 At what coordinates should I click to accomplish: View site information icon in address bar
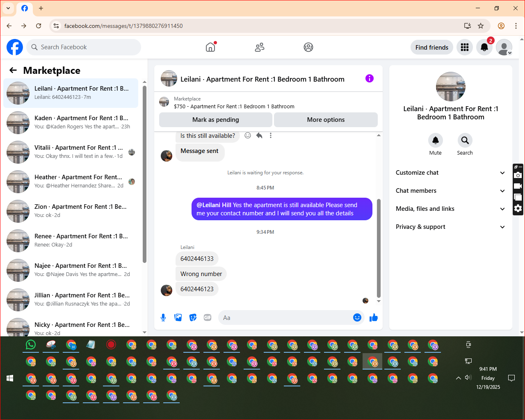click(56, 26)
